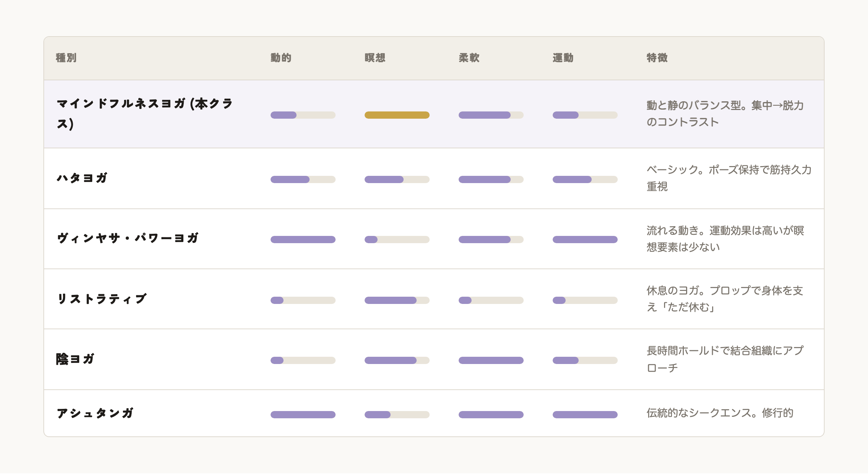Image resolution: width=868 pixels, height=474 pixels.
Task: Click the 柔軟 bar in 陰ヨガ row
Action: click(491, 360)
